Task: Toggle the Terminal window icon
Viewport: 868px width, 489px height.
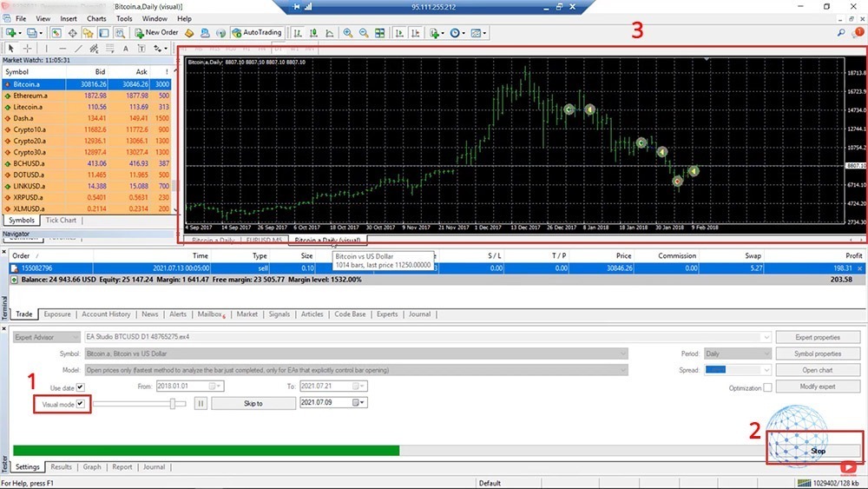Action: point(103,33)
